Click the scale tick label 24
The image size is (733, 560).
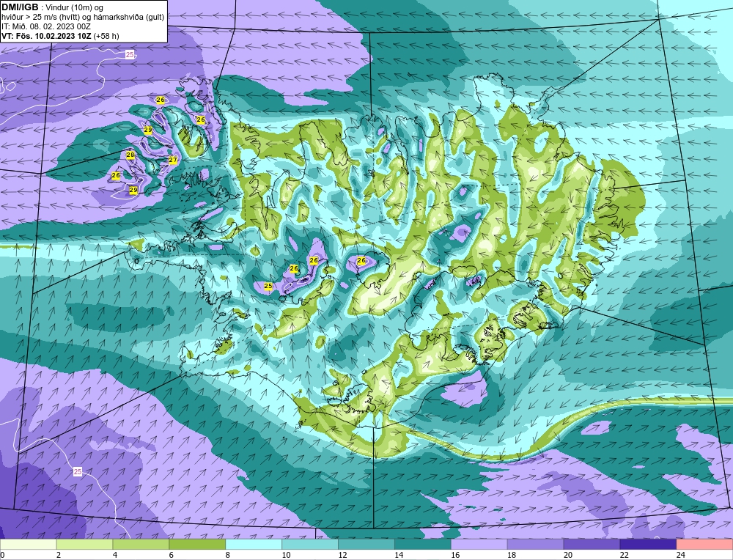pyautogui.click(x=680, y=555)
